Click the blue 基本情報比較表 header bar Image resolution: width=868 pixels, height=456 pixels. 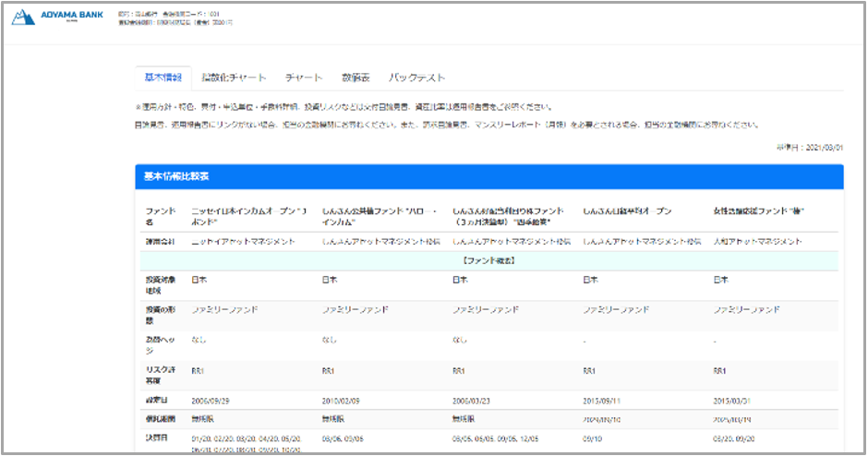coord(489,176)
